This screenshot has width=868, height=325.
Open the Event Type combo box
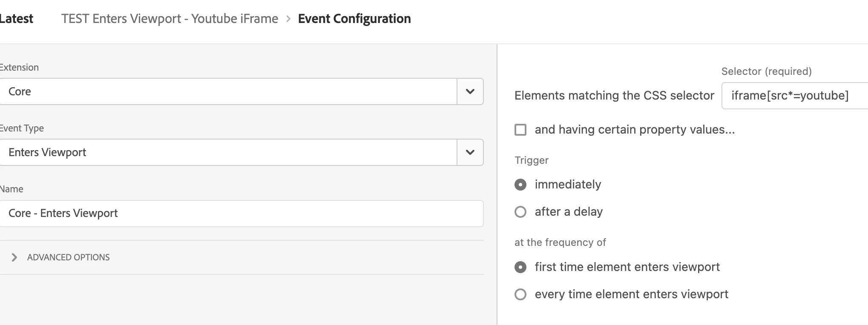(x=228, y=152)
